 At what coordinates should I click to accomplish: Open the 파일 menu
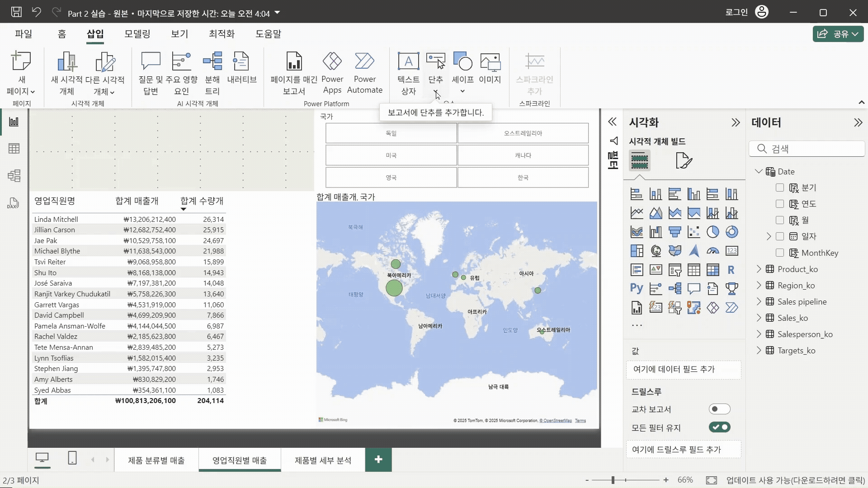click(24, 34)
